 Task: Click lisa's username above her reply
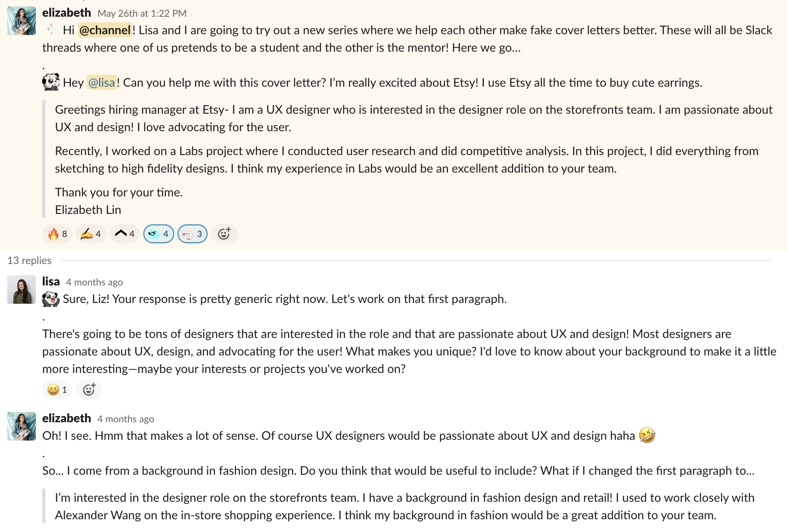(x=51, y=282)
